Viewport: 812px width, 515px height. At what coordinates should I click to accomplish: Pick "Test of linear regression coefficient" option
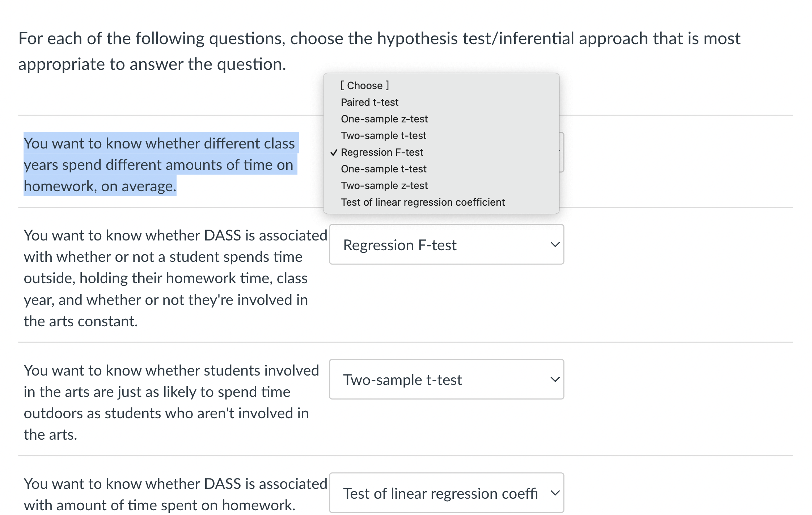(423, 202)
